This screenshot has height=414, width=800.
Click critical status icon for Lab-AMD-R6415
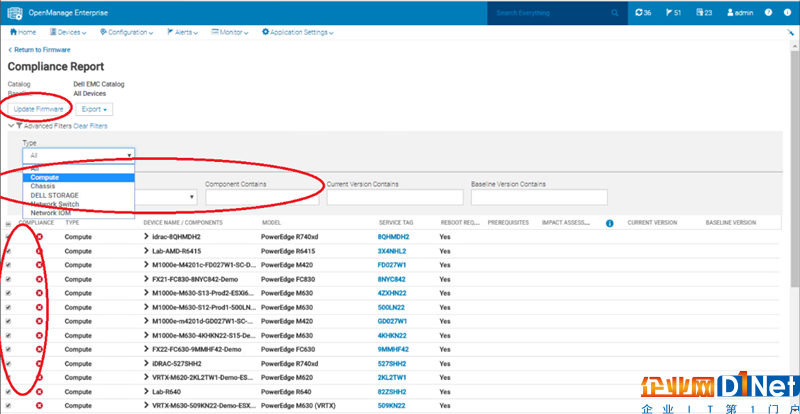click(39, 251)
